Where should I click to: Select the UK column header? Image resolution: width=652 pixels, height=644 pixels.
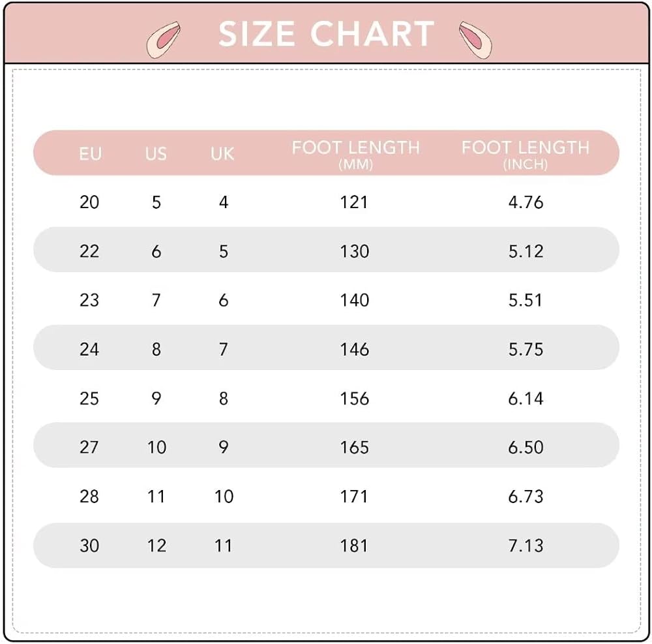[x=222, y=154]
